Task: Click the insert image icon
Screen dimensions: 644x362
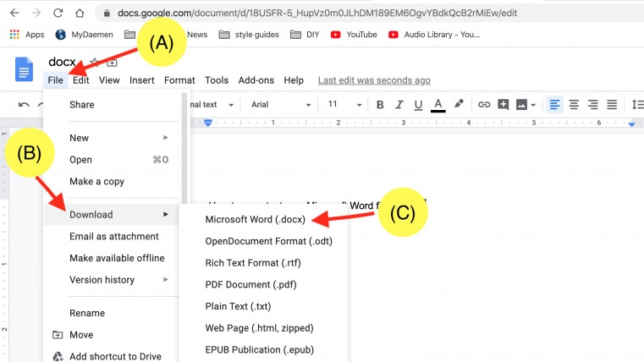Action: pyautogui.click(x=521, y=105)
